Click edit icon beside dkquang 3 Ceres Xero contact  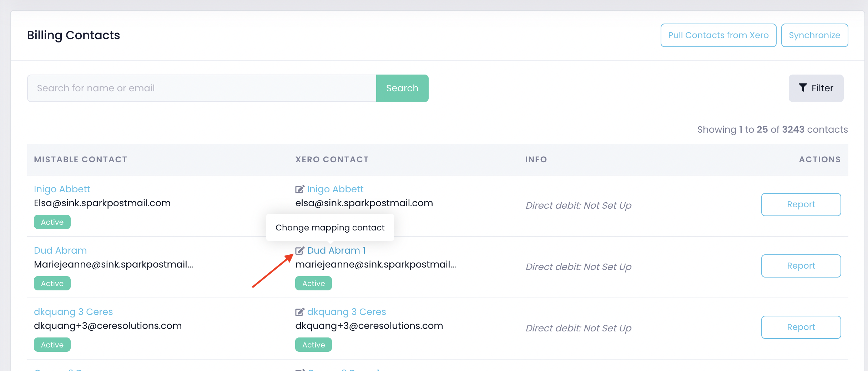[x=299, y=312]
